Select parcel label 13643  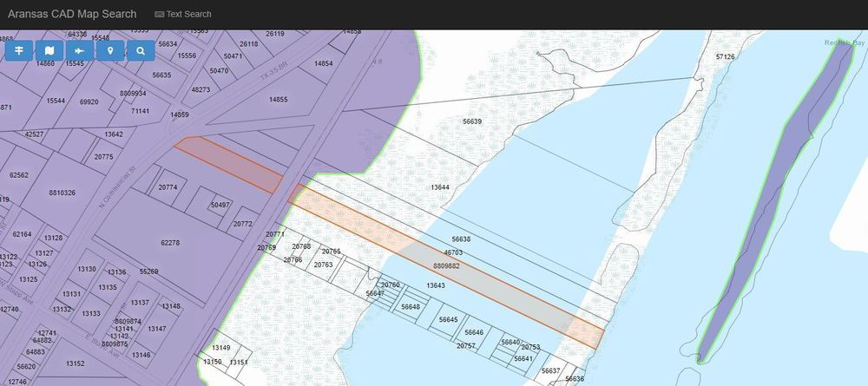tap(436, 286)
